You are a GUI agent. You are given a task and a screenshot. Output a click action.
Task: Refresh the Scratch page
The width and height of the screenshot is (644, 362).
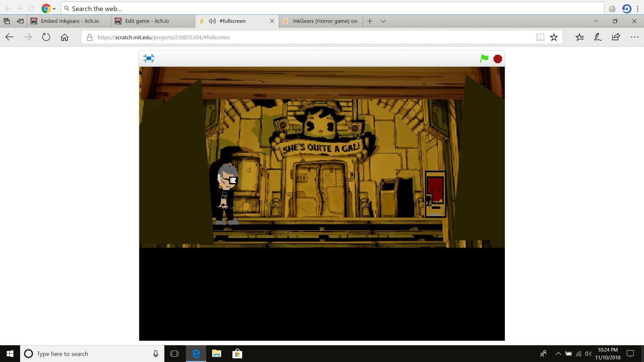pyautogui.click(x=46, y=37)
